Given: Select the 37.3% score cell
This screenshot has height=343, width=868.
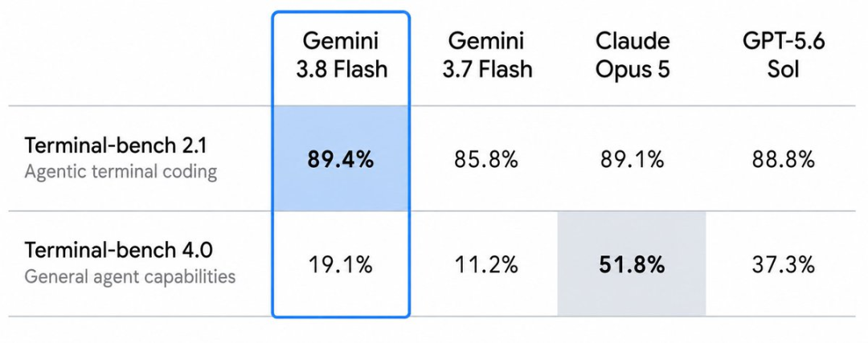Looking at the screenshot, I should [784, 266].
